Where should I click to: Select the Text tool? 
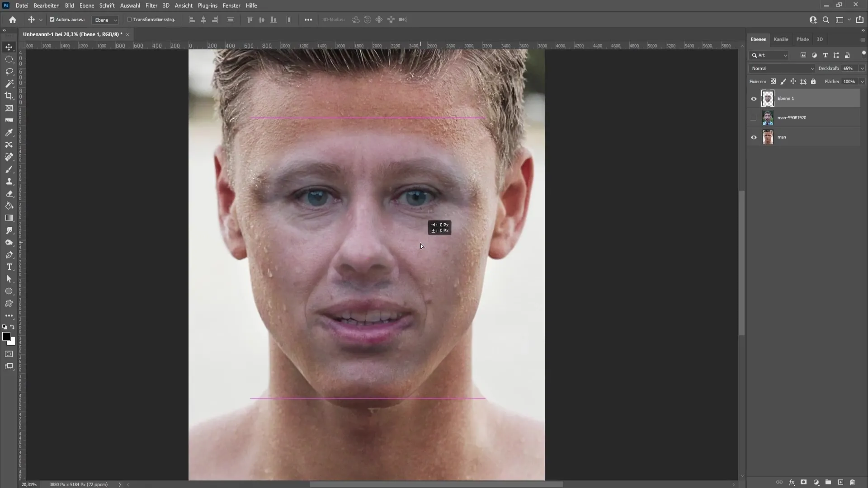[x=9, y=267]
